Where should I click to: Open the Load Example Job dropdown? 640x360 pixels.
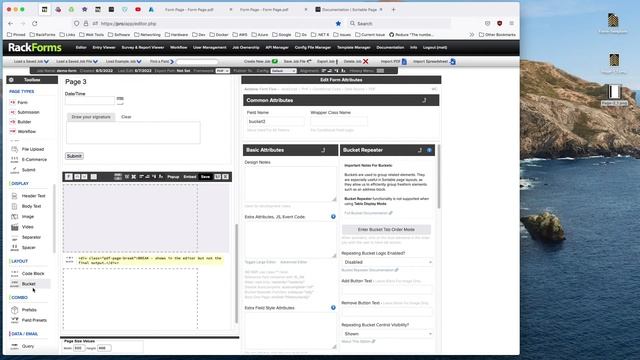(x=123, y=62)
